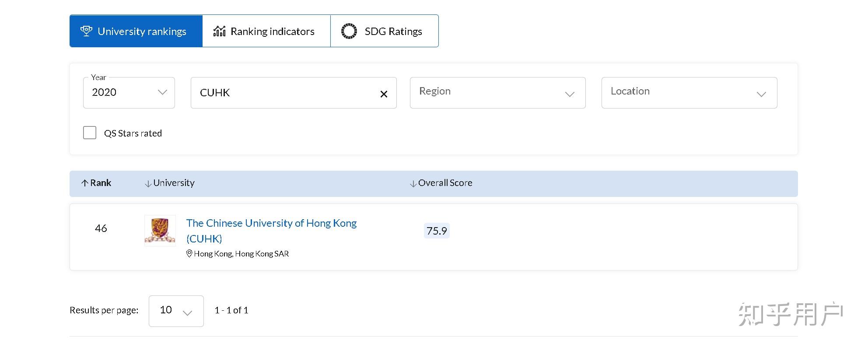The height and width of the screenshot is (344, 868).
Task: Sort by University column header
Action: click(x=170, y=183)
